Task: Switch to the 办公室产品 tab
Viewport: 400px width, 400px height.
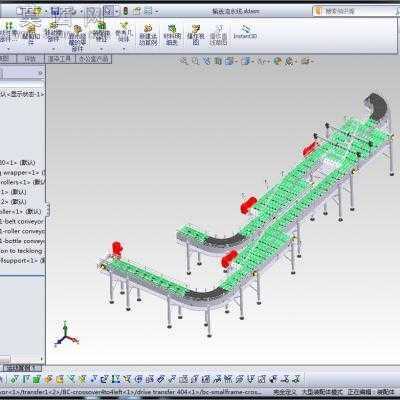Action: tap(94, 59)
